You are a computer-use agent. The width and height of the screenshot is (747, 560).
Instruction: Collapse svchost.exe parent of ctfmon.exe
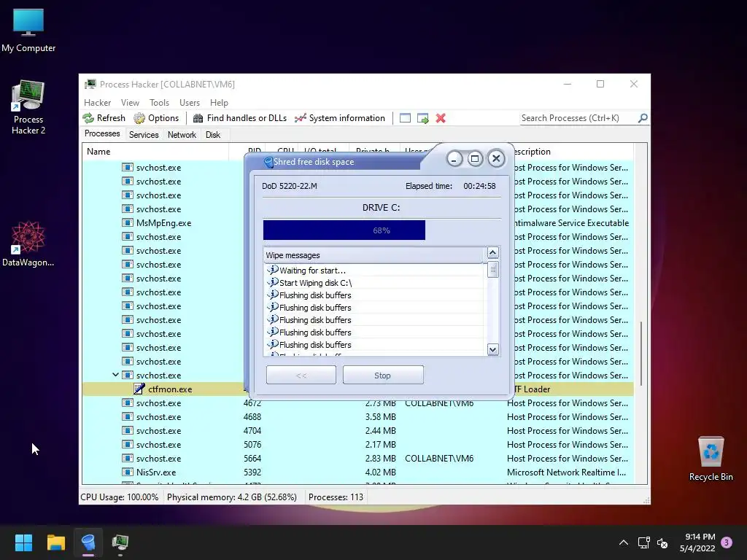point(115,375)
